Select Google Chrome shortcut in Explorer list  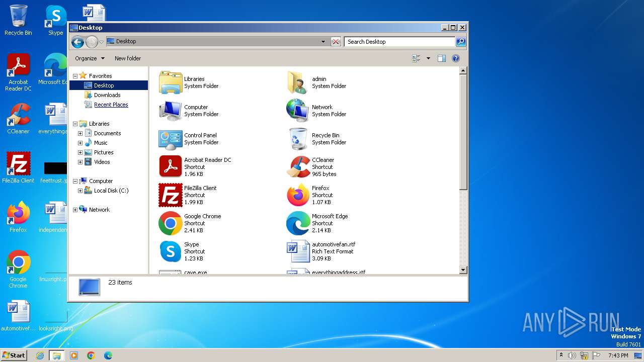pyautogui.click(x=171, y=223)
